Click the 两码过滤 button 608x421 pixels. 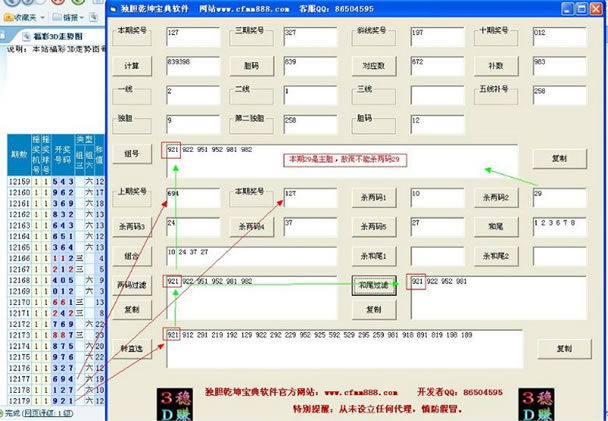(132, 285)
